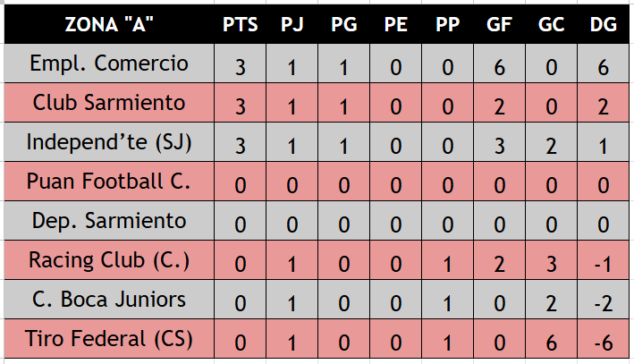The image size is (634, 364).
Task: Click the Club Sarmiento team name
Action: (x=109, y=102)
